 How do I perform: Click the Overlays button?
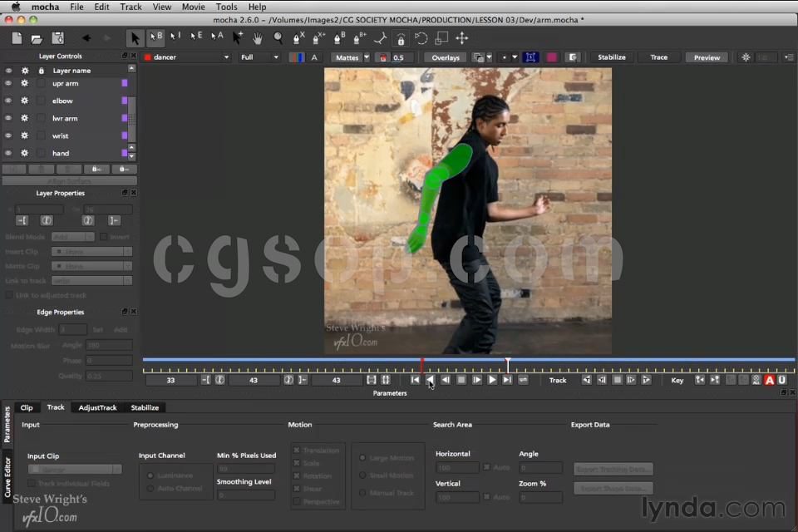[x=446, y=57]
